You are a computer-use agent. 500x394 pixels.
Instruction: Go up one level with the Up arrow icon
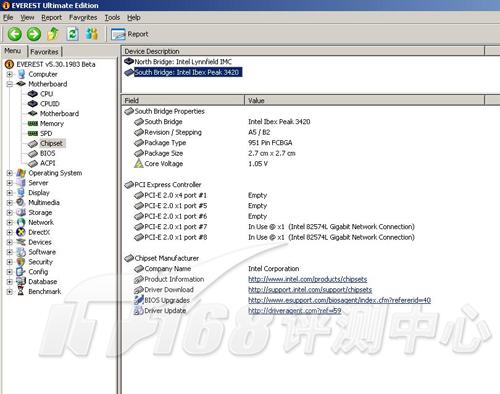(53, 34)
